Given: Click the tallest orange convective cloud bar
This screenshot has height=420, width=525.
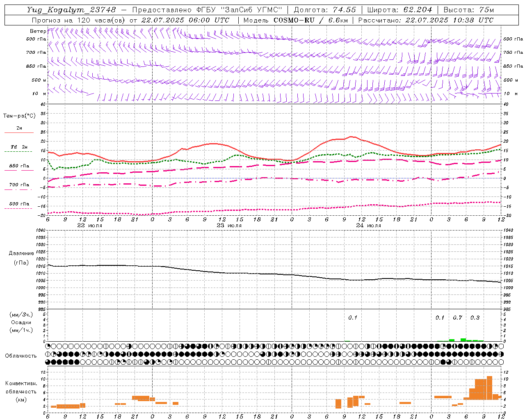Looking at the screenshot, I should (x=489, y=388).
